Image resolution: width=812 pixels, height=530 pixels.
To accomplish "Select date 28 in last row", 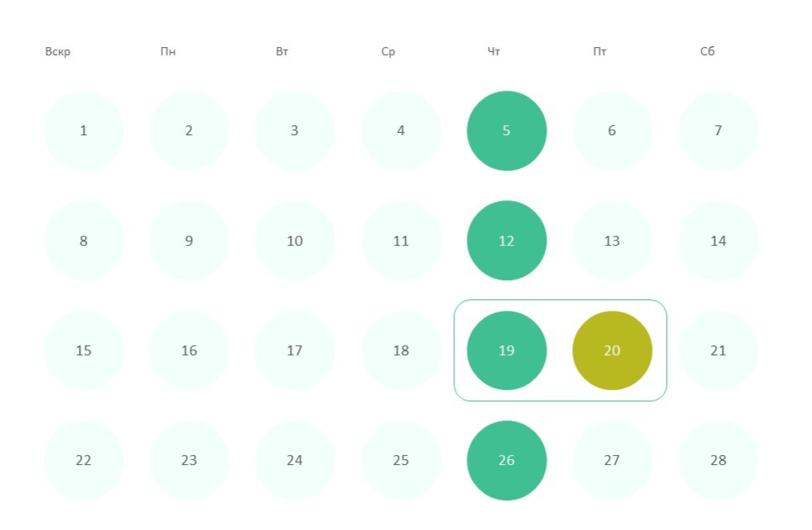I will tap(718, 460).
